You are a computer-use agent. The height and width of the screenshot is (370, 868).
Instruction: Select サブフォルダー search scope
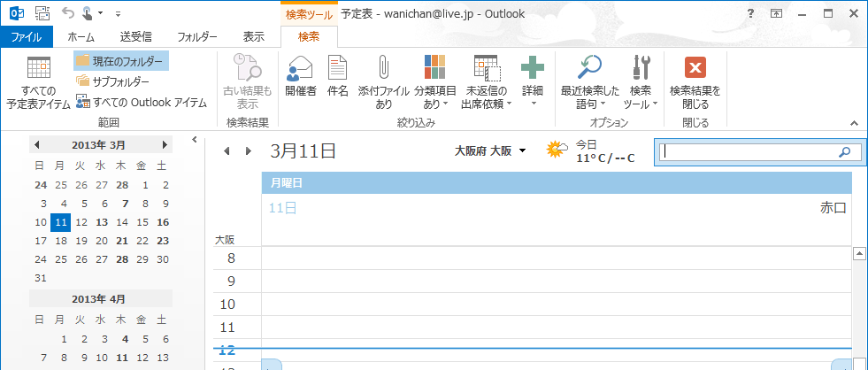click(x=113, y=81)
